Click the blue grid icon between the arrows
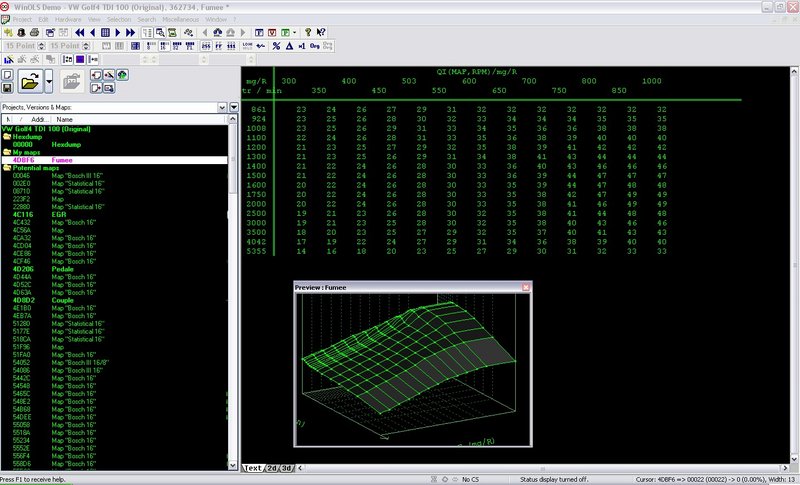 pos(105,33)
